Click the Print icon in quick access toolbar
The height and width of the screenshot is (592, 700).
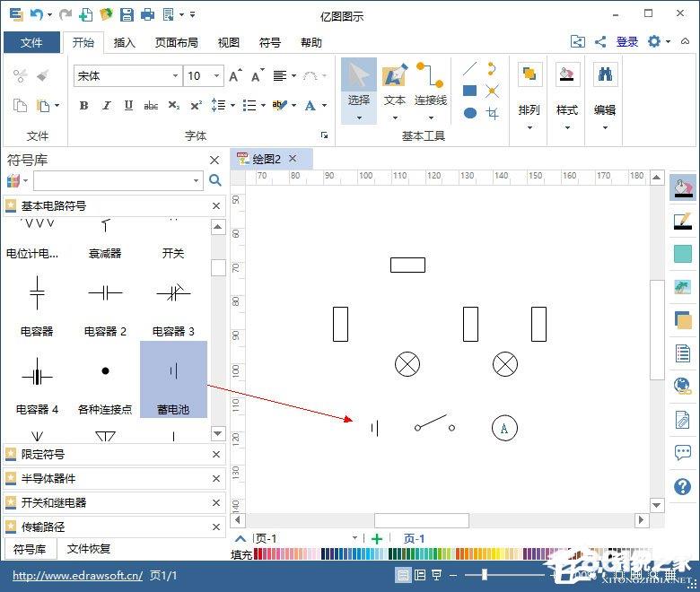coord(147,14)
